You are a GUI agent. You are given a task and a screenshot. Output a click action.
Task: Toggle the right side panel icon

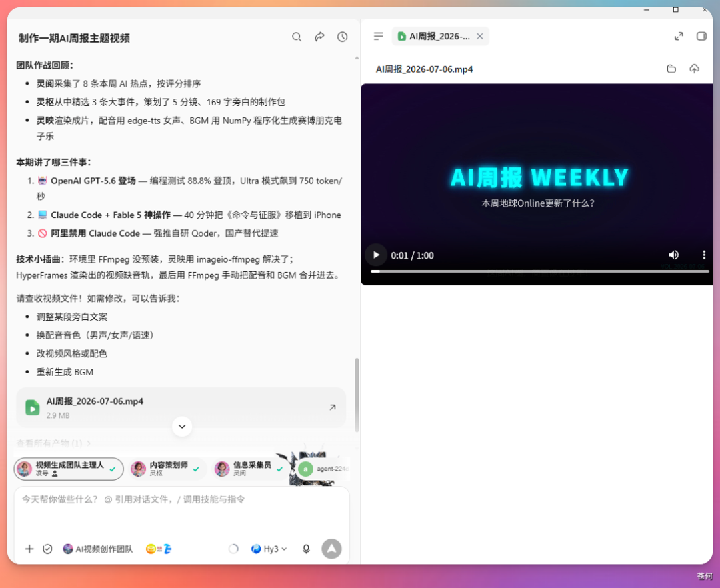click(x=701, y=36)
